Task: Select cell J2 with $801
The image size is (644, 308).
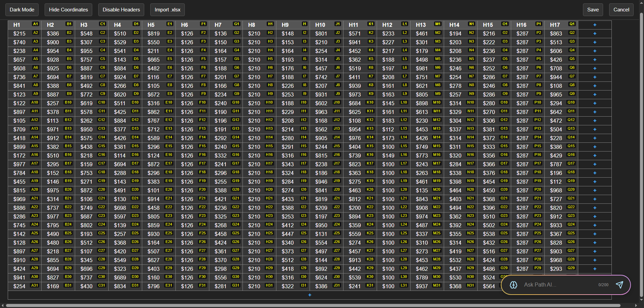Action: point(326,34)
